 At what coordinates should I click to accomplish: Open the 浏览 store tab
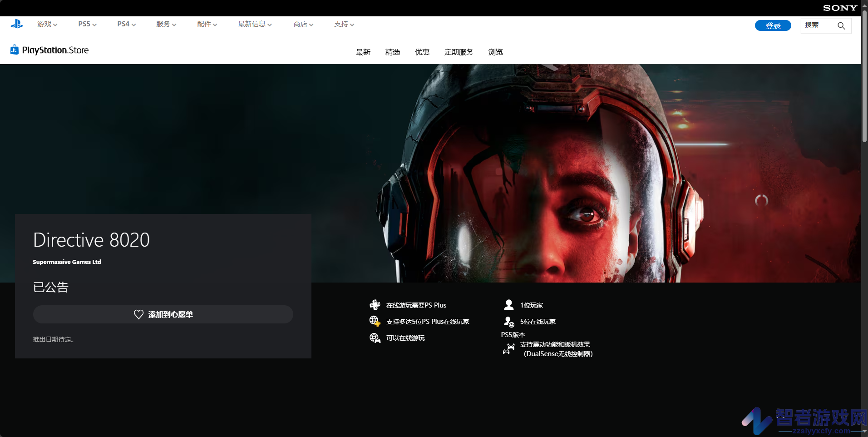pos(496,52)
